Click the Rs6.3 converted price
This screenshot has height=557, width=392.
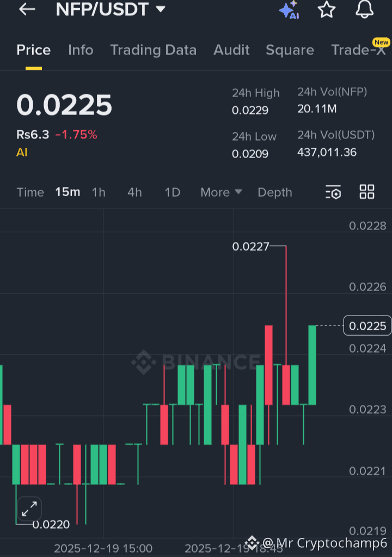(33, 135)
